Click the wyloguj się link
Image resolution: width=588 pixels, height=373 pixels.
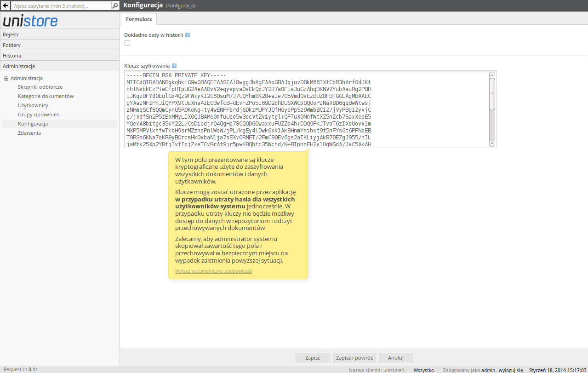tap(511, 370)
